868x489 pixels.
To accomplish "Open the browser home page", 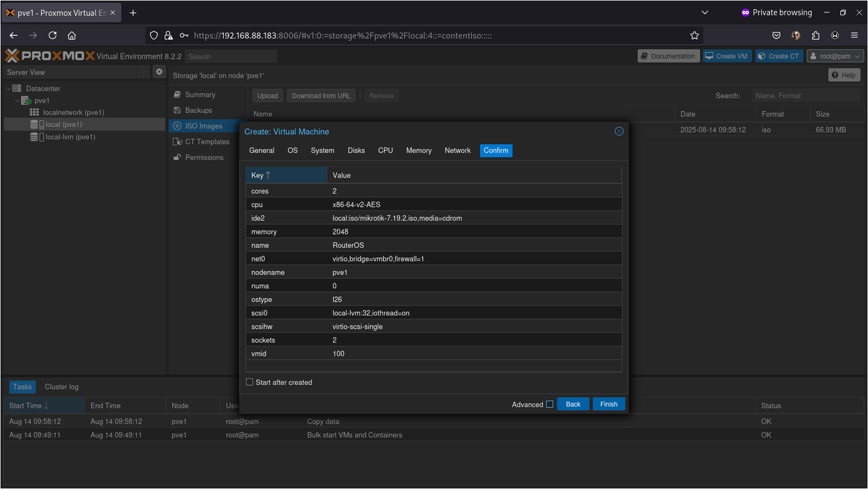I will pos(72,35).
